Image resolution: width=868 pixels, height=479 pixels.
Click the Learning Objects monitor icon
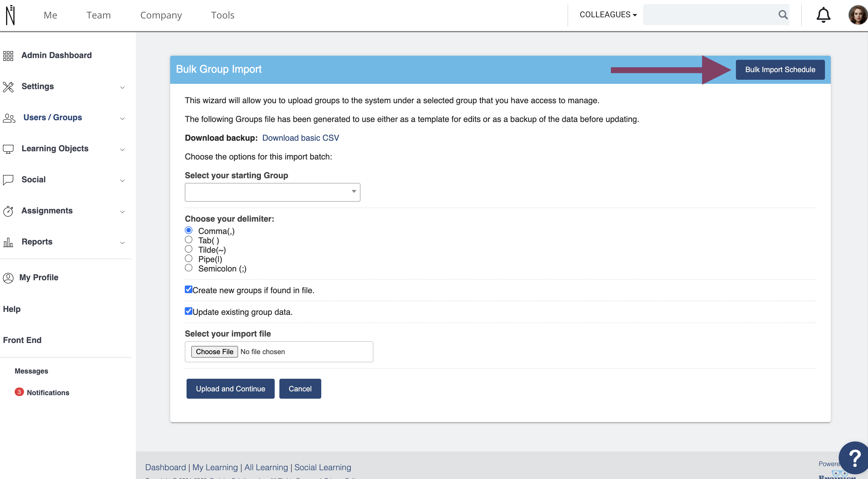tap(8, 149)
